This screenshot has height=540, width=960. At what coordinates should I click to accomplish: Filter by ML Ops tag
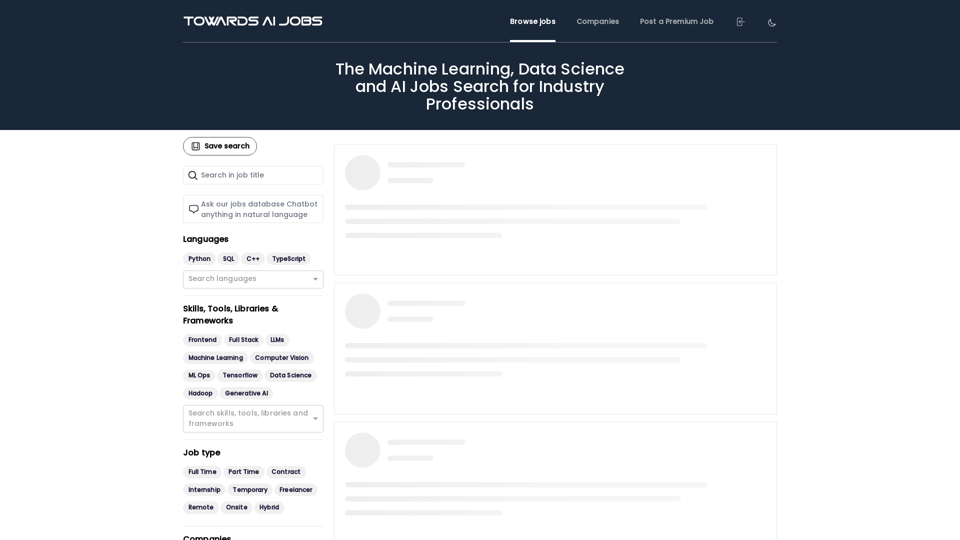(199, 375)
